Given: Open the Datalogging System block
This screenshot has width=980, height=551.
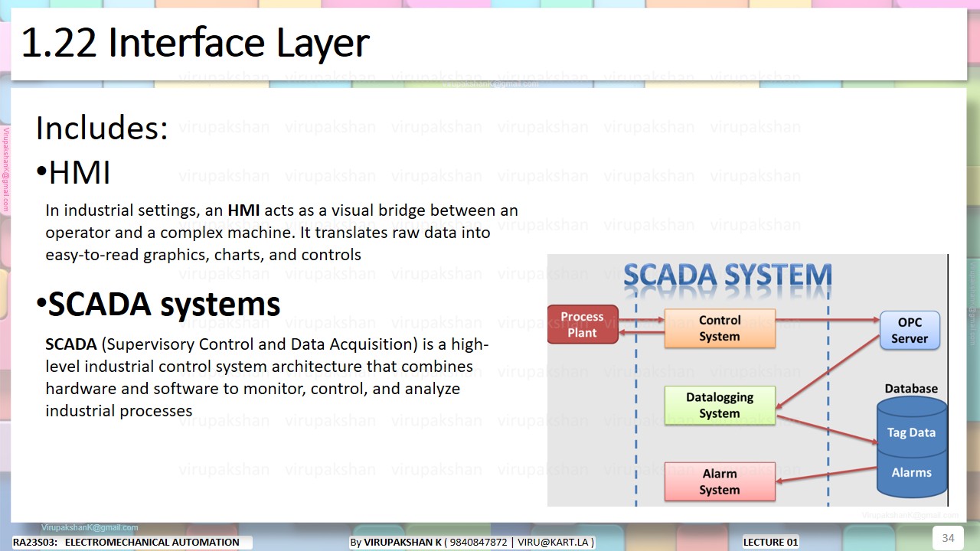Looking at the screenshot, I should click(x=720, y=406).
